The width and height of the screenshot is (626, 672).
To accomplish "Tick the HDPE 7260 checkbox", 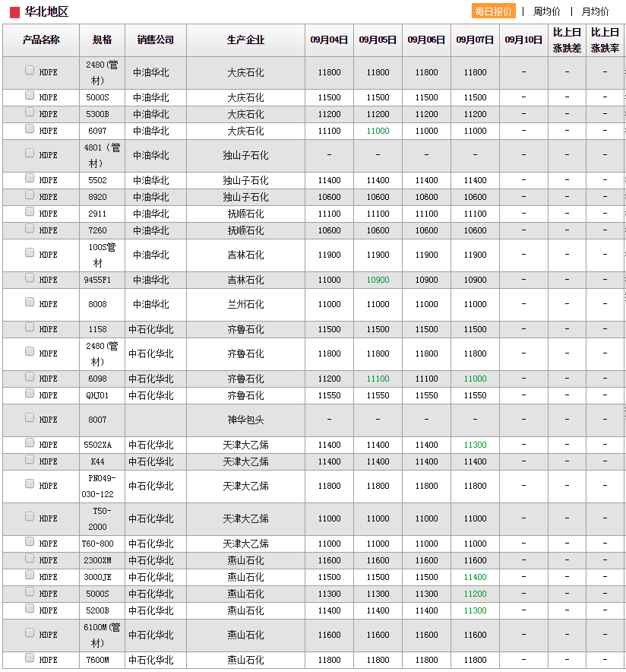I will pos(30,227).
